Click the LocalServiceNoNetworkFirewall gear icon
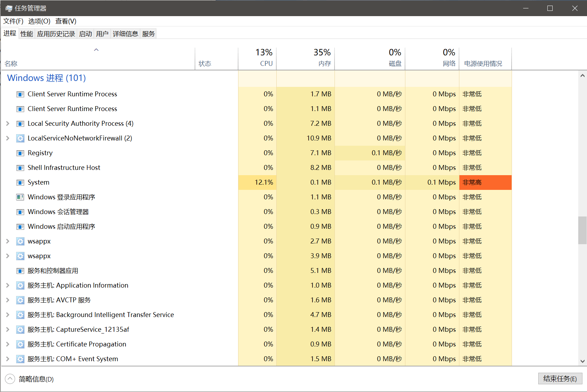 [20, 138]
